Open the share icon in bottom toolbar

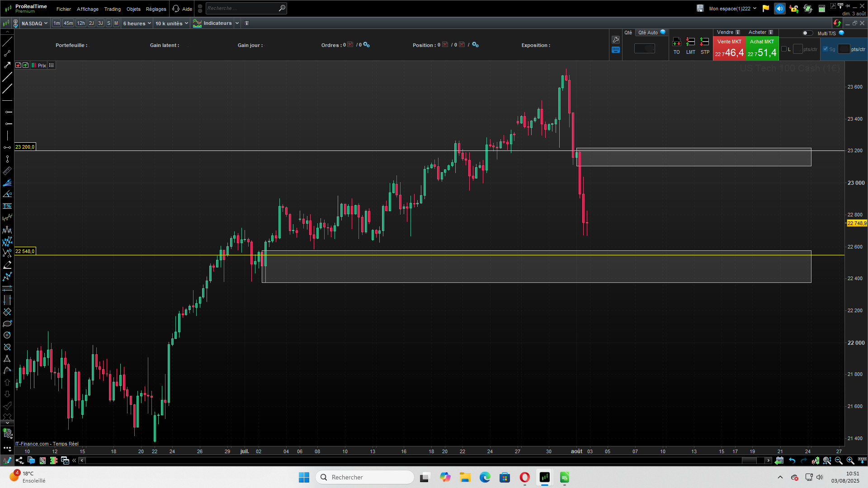pos(19,460)
